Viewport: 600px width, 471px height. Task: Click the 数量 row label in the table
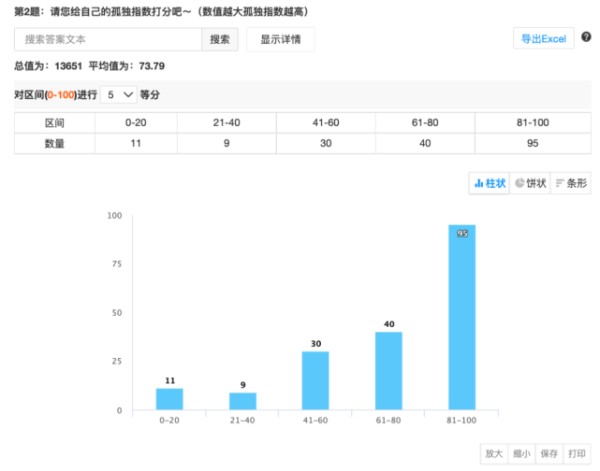(54, 143)
